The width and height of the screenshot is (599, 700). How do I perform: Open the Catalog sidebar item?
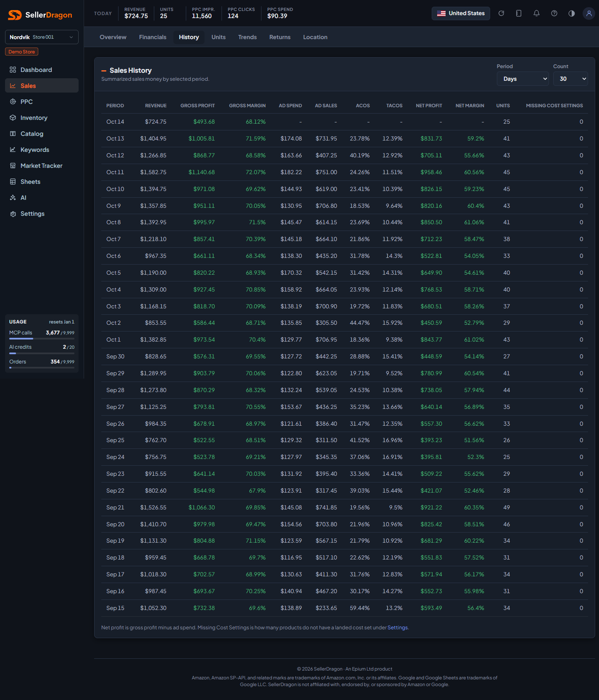click(42, 134)
